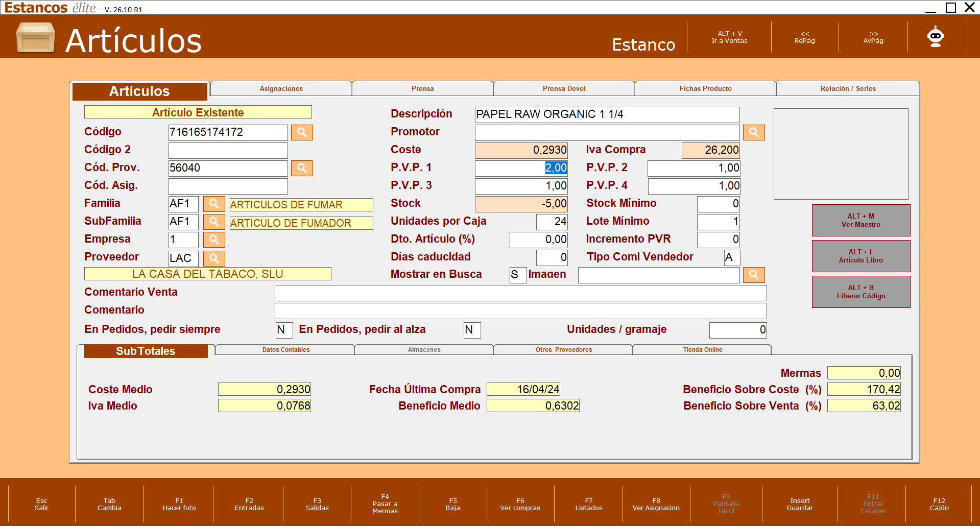The image size is (980, 526).
Task: Click the ALT + M Ver Maestro button
Action: click(x=861, y=220)
